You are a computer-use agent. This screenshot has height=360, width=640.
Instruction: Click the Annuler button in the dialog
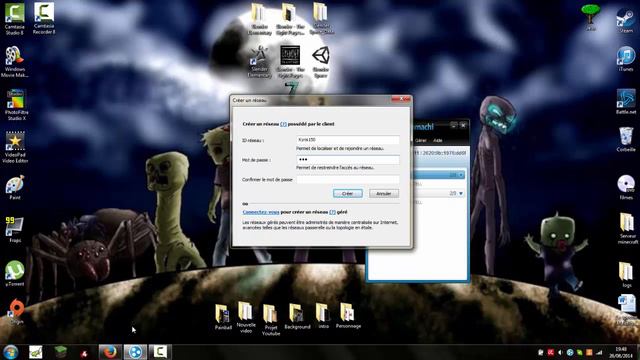pyautogui.click(x=384, y=193)
